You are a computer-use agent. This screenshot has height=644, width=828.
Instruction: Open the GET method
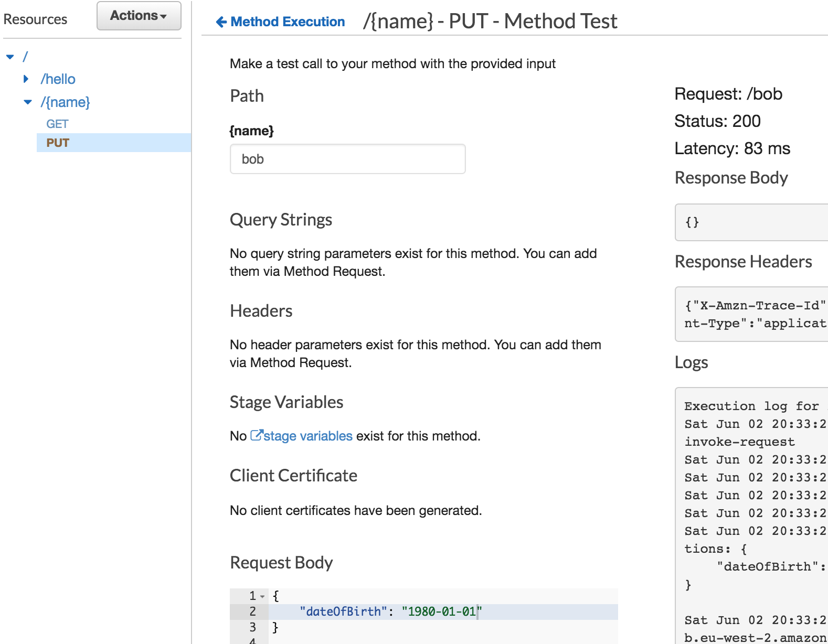[57, 124]
